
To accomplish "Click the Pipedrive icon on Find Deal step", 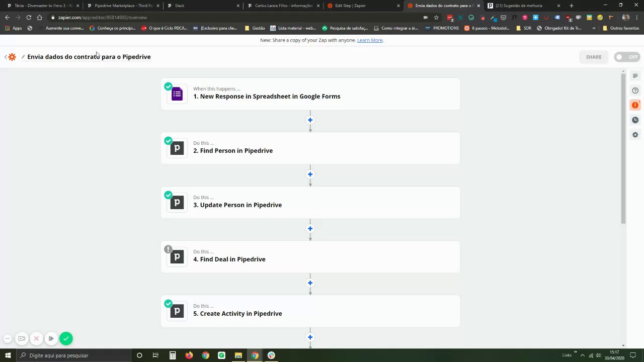I will pos(177,257).
